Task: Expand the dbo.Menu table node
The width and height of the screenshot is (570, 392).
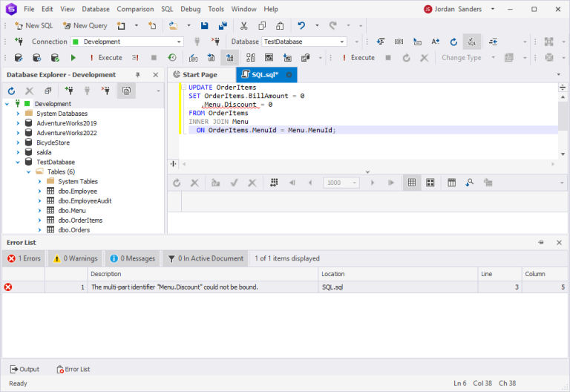Action: [x=39, y=211]
